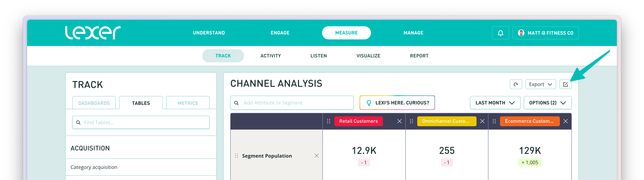The height and width of the screenshot is (180, 644).
Task: Go to the Manage section
Action: point(413,33)
